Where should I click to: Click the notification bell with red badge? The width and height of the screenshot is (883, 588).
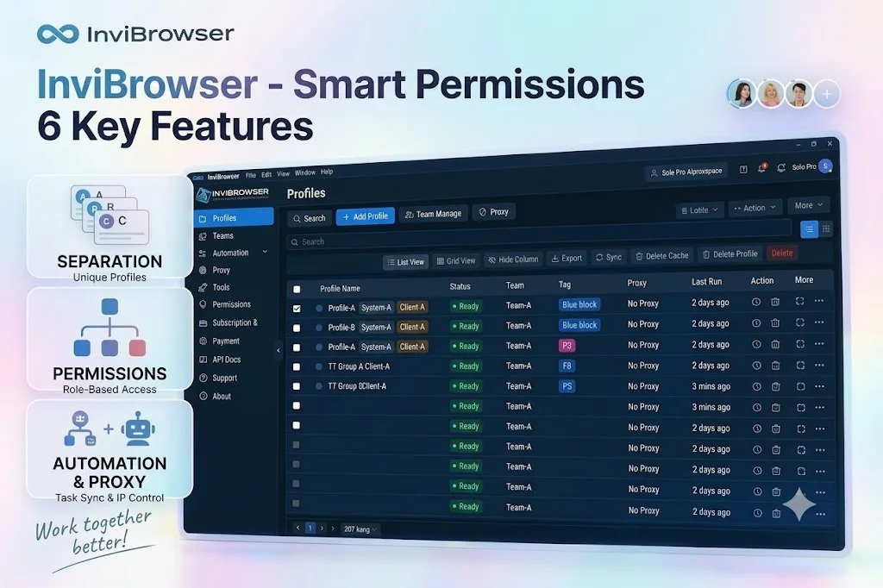(762, 168)
